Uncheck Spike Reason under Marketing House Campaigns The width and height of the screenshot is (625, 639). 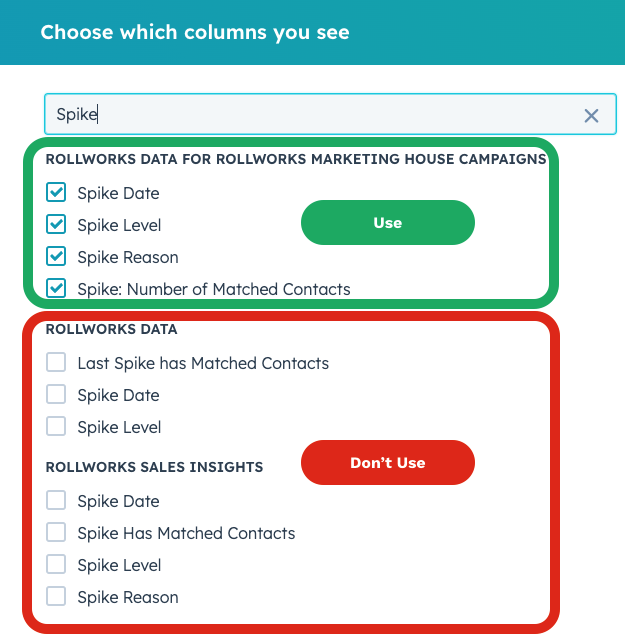[57, 257]
